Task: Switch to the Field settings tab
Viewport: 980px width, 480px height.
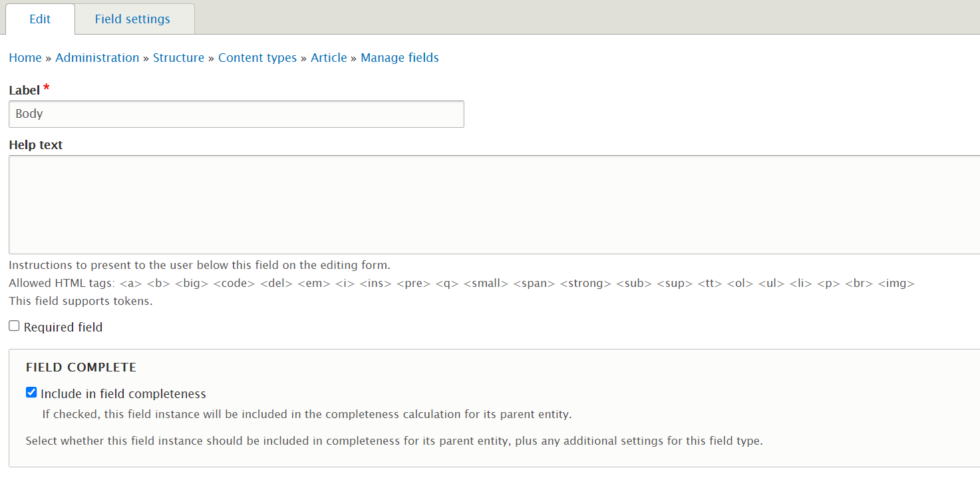Action: click(132, 19)
